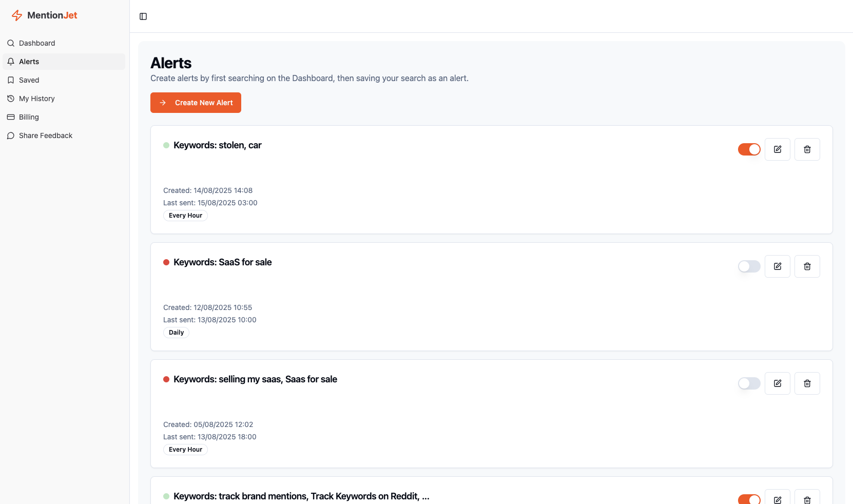Click the Every Hour badge on stolen, car alert
This screenshot has height=504, width=853.
tap(185, 215)
